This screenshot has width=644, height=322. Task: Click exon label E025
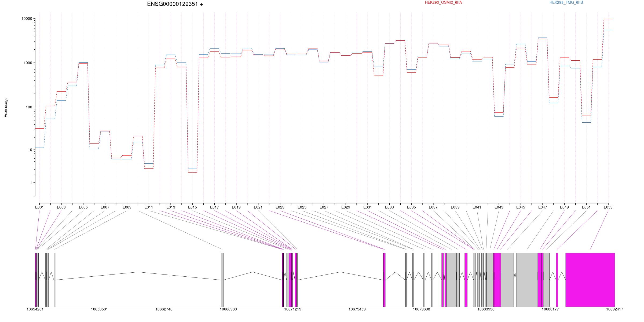point(302,207)
